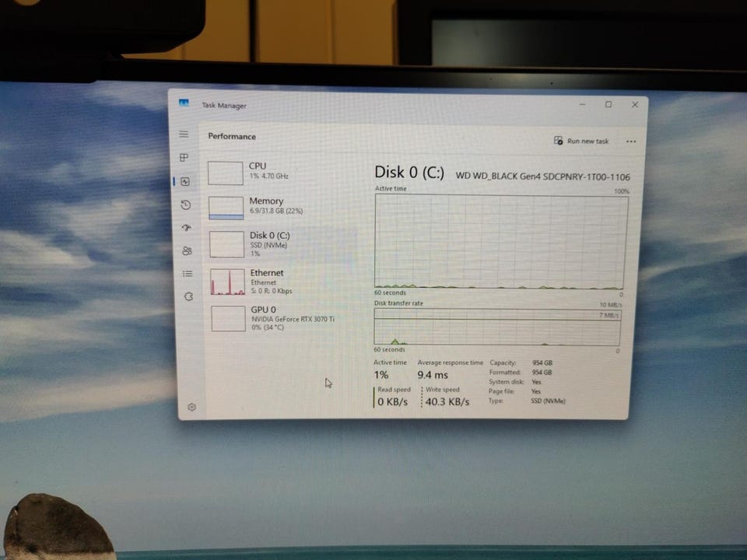The width and height of the screenshot is (747, 560).
Task: Open the Details page icon
Action: pyautogui.click(x=188, y=273)
